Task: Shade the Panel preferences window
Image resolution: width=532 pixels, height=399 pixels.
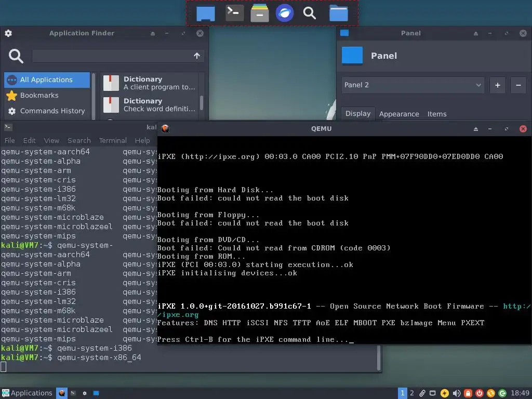Action: click(476, 33)
